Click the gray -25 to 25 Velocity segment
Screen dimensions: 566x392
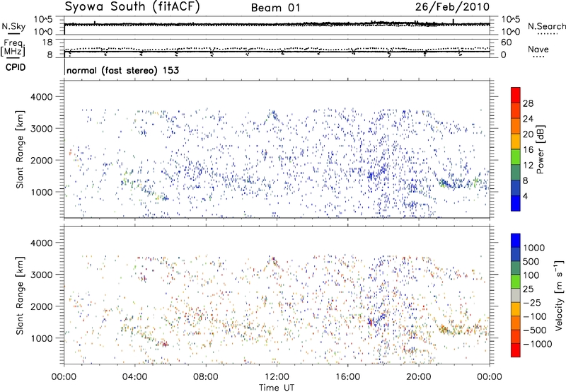point(516,295)
